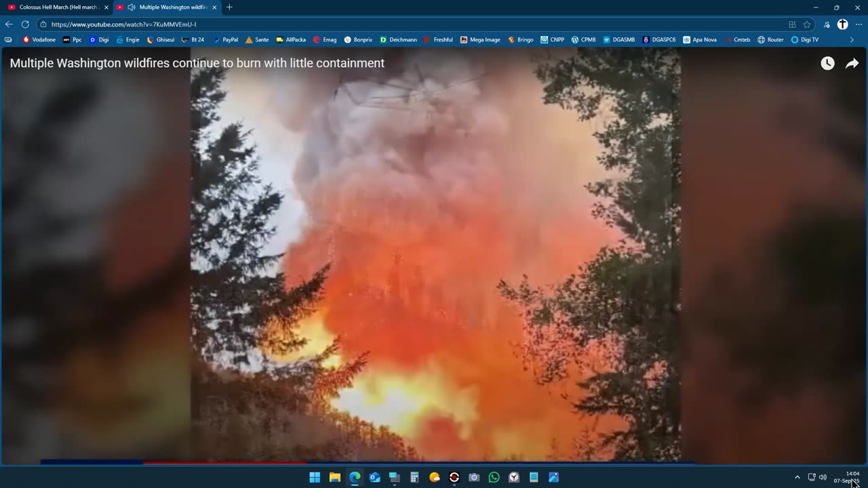Select the Multiple Washington wildfires tab
Screen dimensions: 868x488
pyautogui.click(x=167, y=7)
